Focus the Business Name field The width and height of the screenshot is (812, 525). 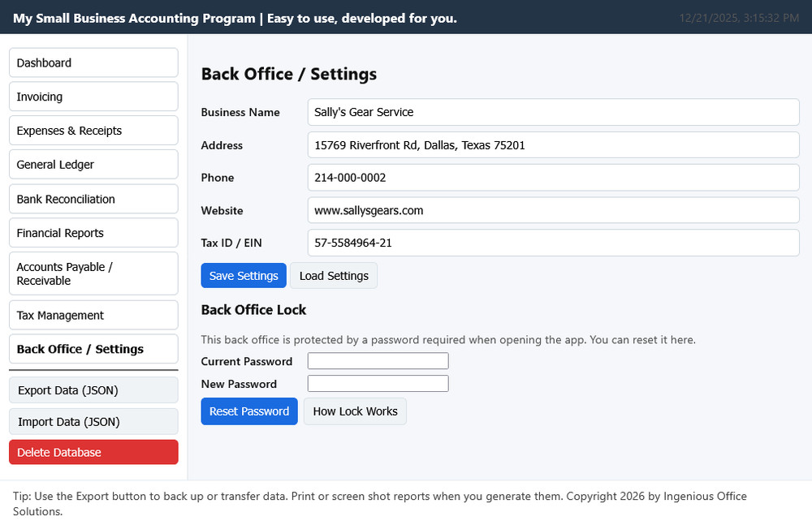[x=553, y=112]
